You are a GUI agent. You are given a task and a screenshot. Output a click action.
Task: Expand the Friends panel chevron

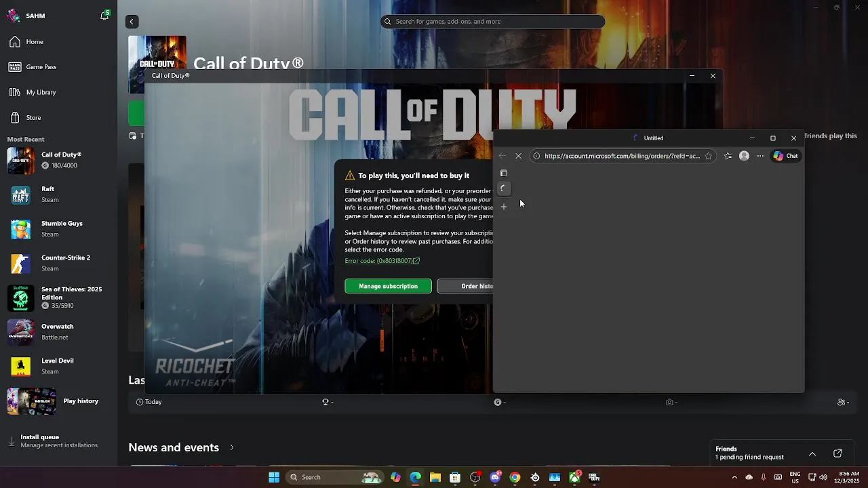pos(812,453)
